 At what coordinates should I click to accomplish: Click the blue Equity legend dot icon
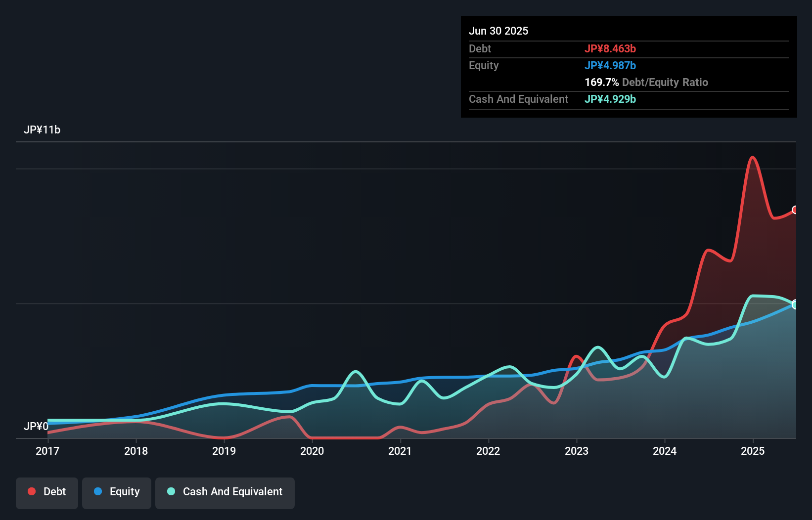point(98,491)
